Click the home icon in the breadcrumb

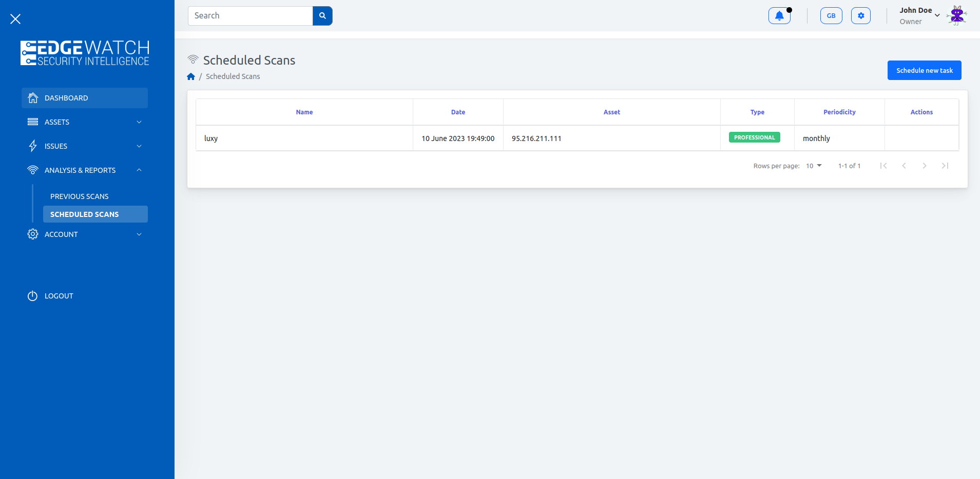(x=191, y=76)
